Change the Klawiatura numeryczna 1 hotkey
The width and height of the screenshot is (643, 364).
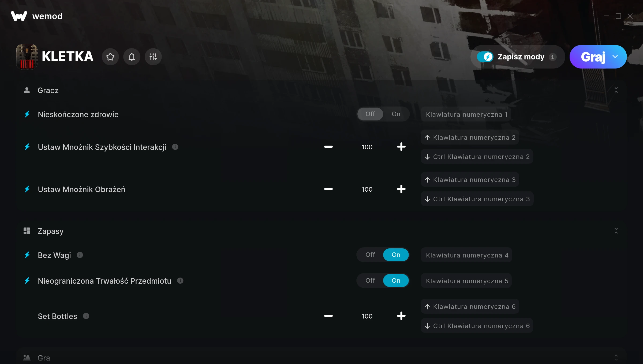[x=466, y=115]
